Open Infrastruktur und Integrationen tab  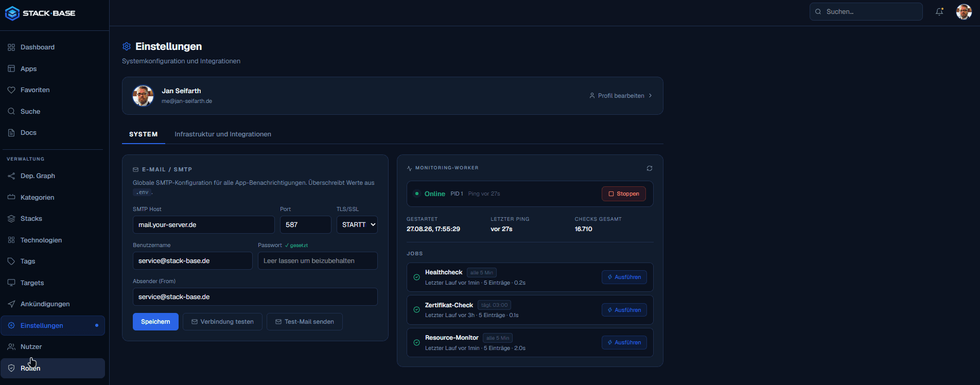pyautogui.click(x=223, y=134)
